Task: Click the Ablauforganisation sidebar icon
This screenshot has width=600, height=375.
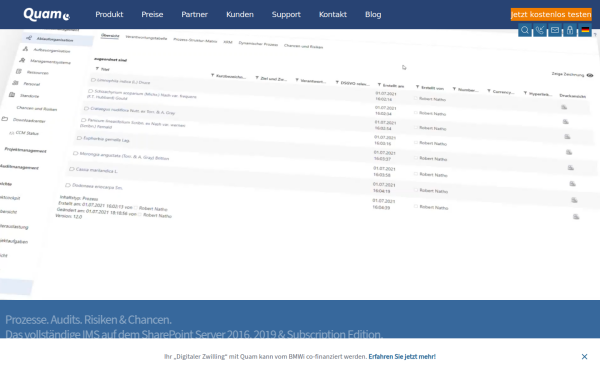Action: tap(29, 38)
